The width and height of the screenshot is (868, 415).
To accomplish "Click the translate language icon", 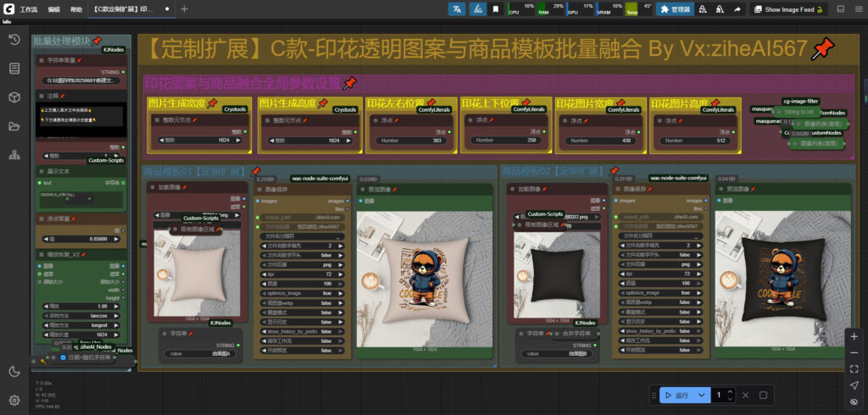I will pyautogui.click(x=456, y=8).
